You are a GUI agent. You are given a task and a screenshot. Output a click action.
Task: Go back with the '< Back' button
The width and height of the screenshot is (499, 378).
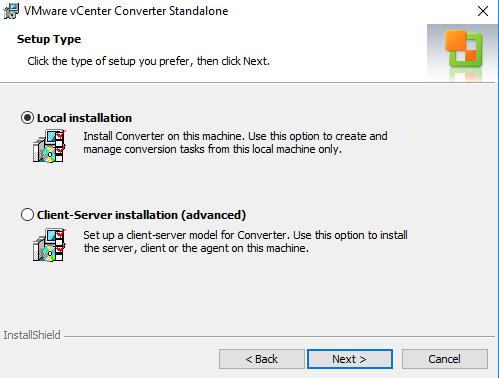(262, 359)
